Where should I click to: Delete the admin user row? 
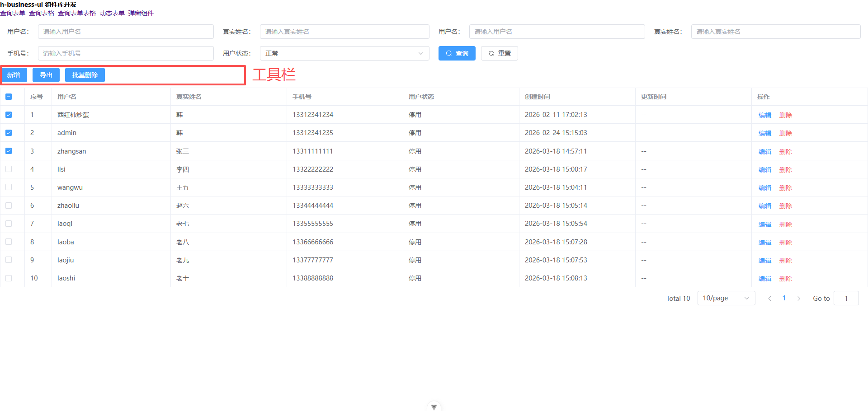(x=786, y=133)
